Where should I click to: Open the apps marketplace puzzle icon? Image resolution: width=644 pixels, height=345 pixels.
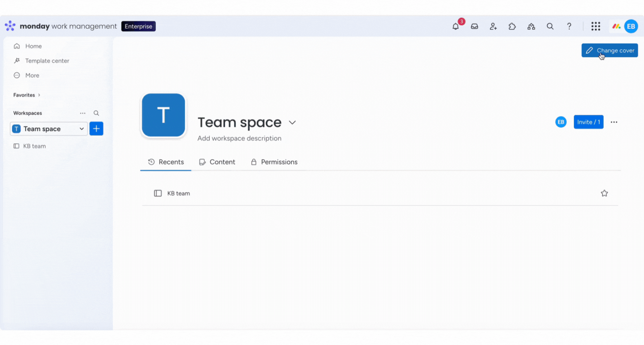[x=512, y=26]
